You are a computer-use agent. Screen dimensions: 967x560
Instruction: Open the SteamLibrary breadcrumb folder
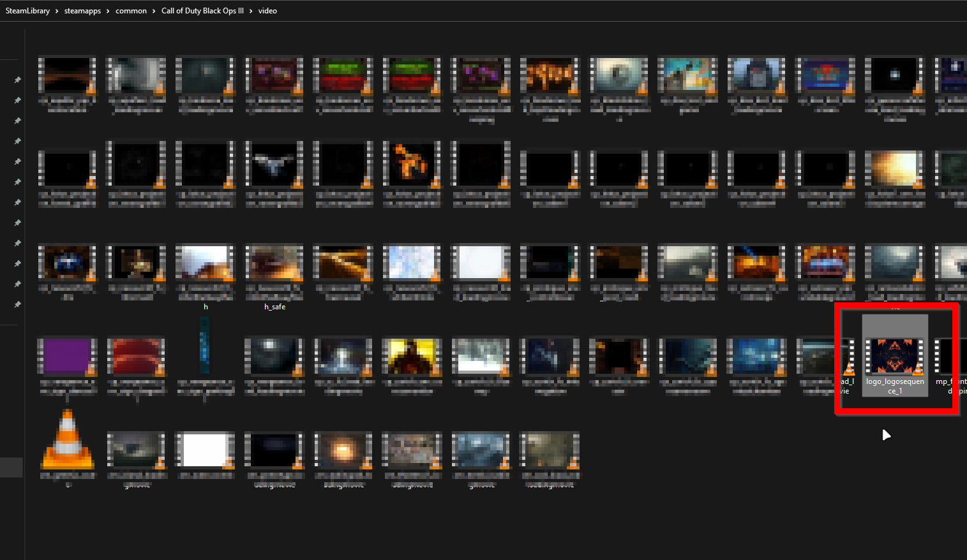coord(27,11)
